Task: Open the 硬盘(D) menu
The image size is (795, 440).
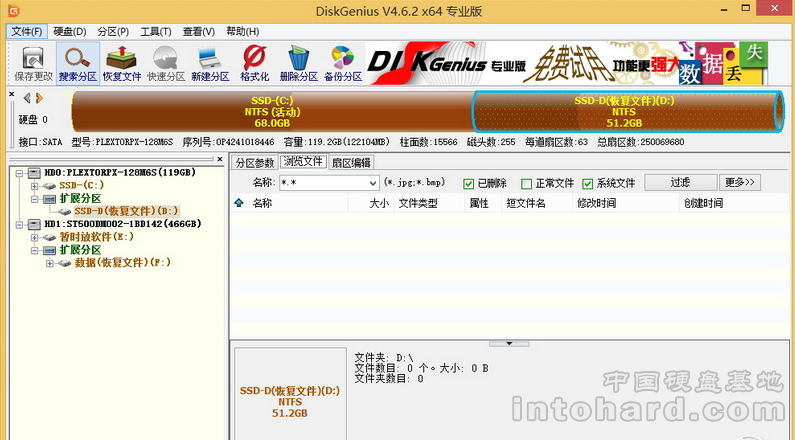Action: [x=70, y=31]
